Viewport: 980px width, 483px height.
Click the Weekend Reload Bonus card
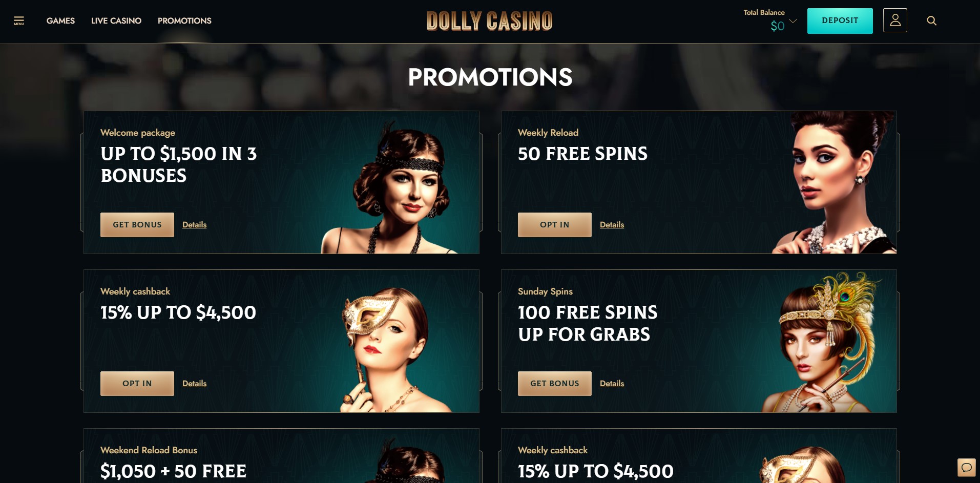pyautogui.click(x=281, y=456)
